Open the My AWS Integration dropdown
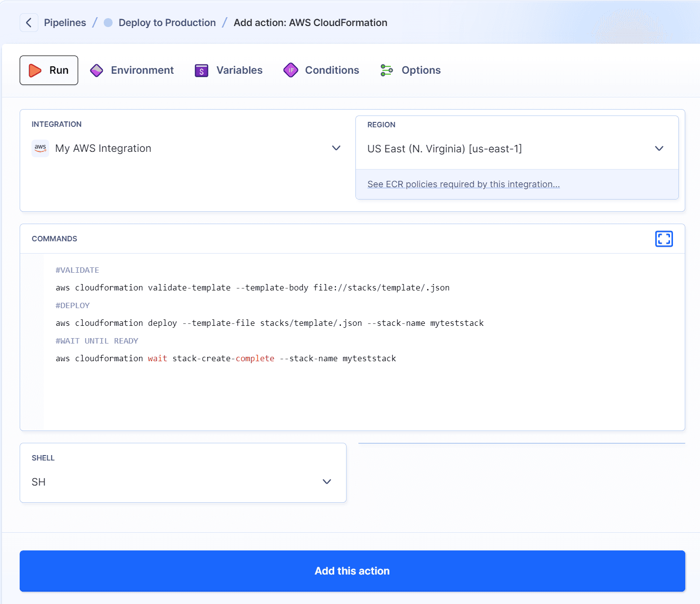700x604 pixels. (336, 148)
